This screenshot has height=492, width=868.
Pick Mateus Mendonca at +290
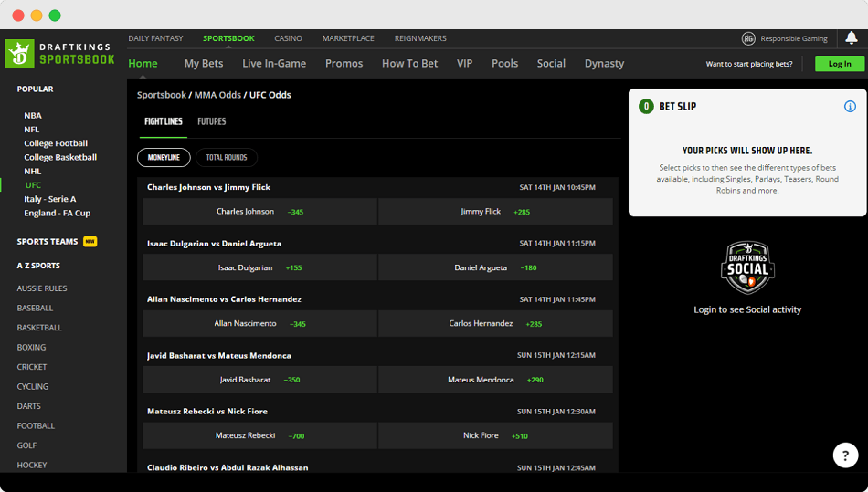click(x=495, y=380)
